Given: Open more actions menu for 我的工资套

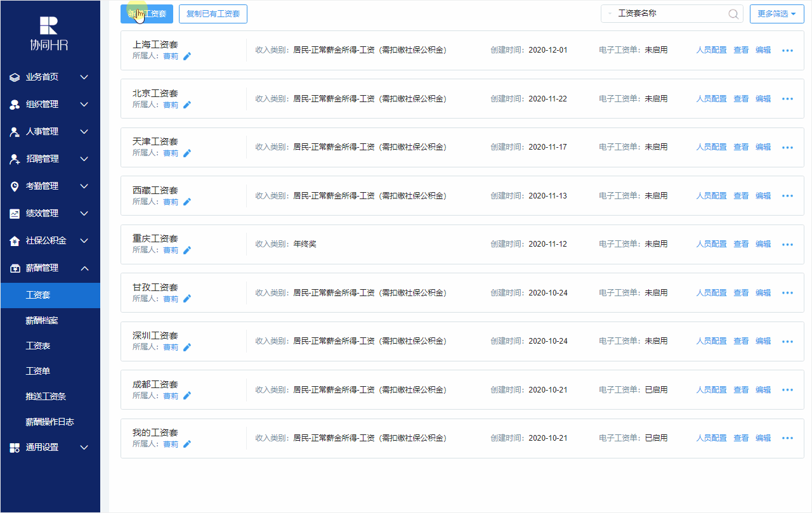Looking at the screenshot, I should click(787, 438).
